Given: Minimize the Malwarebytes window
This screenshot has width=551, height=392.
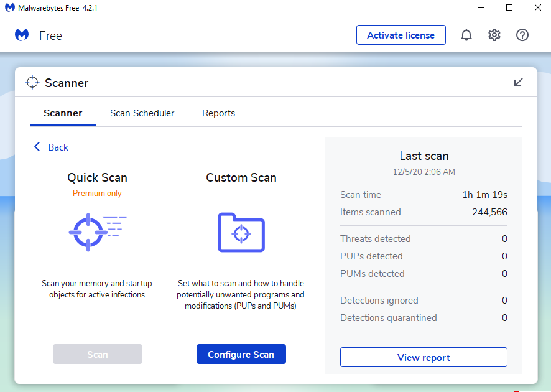Looking at the screenshot, I should pos(481,7).
